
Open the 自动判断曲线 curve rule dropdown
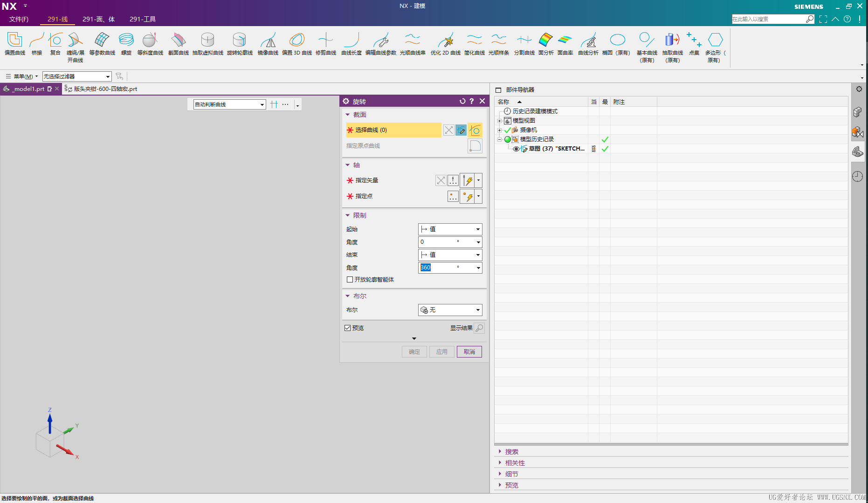point(229,104)
